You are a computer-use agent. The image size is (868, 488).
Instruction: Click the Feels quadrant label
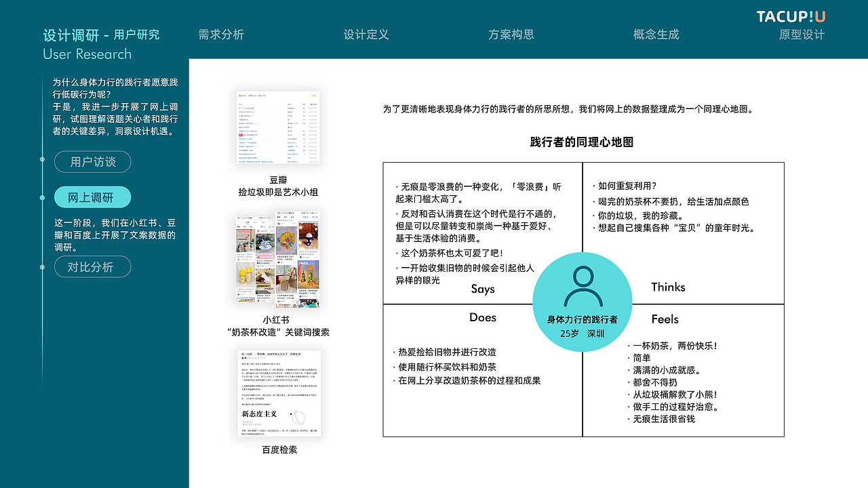click(665, 319)
